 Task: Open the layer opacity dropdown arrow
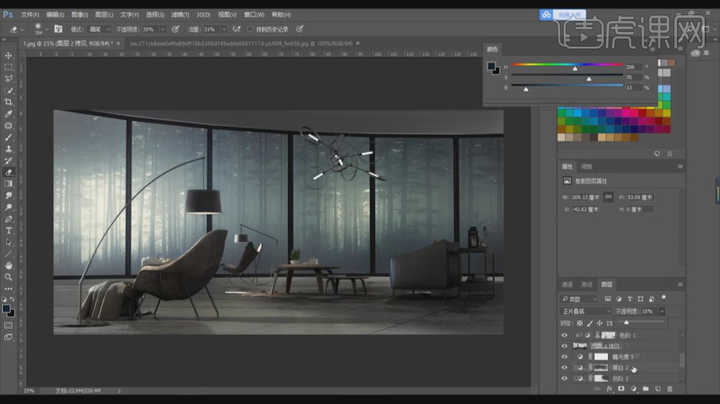pos(662,311)
